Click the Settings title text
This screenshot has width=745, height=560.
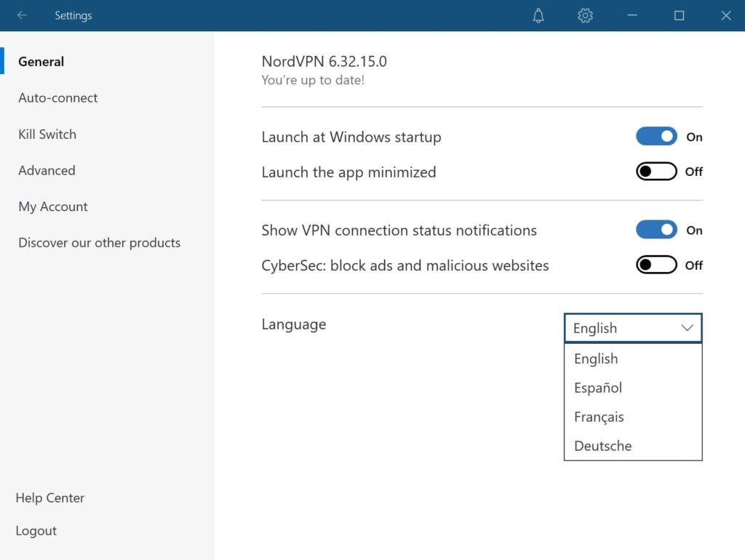pyautogui.click(x=73, y=15)
